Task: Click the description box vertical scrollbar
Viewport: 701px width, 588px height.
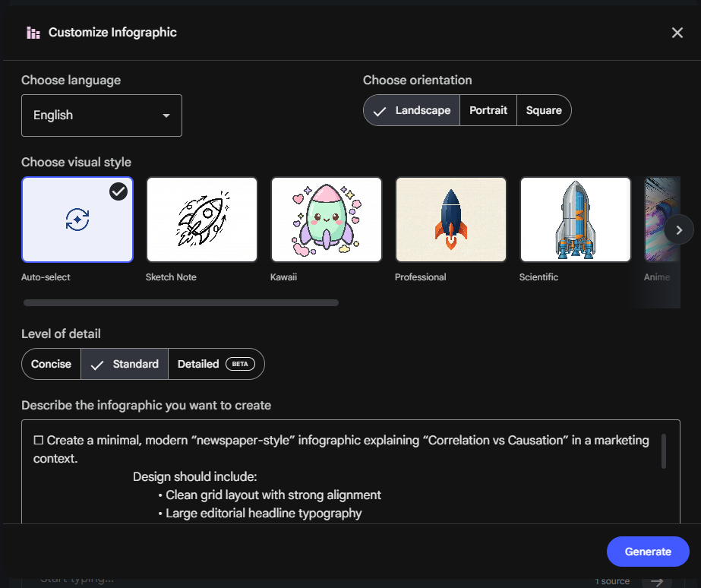Action: click(664, 451)
